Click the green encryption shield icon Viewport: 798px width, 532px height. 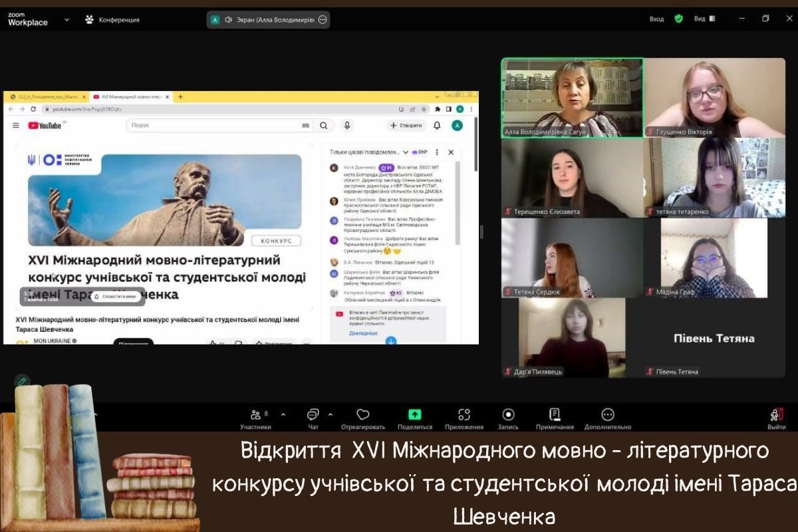pos(678,19)
